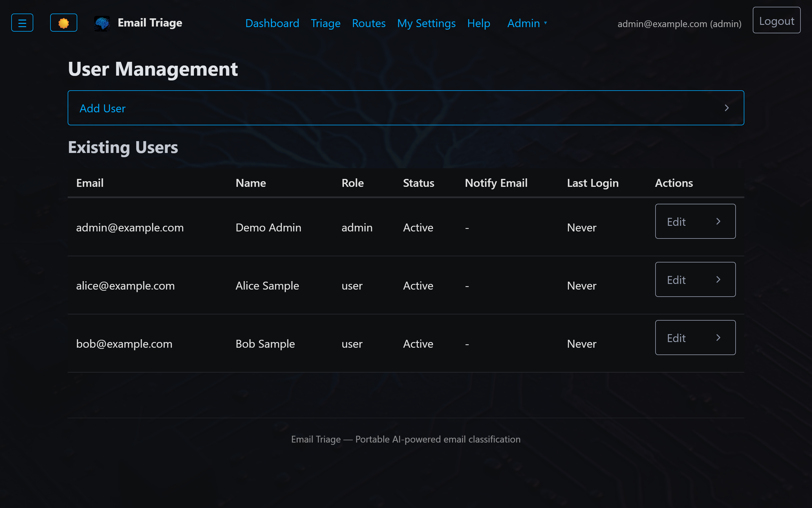
Task: Click Demo Admin's Active status
Action: 418,228
